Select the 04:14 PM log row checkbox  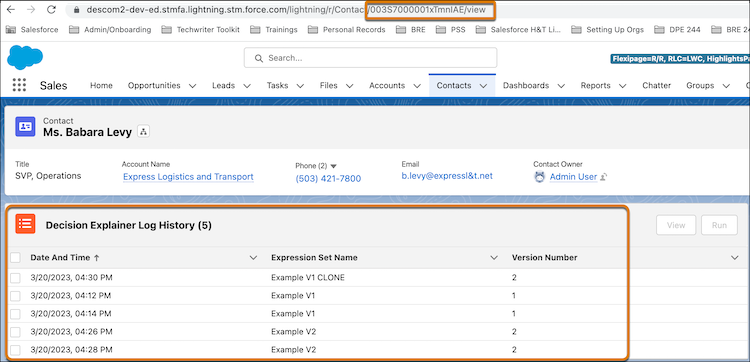click(15, 314)
